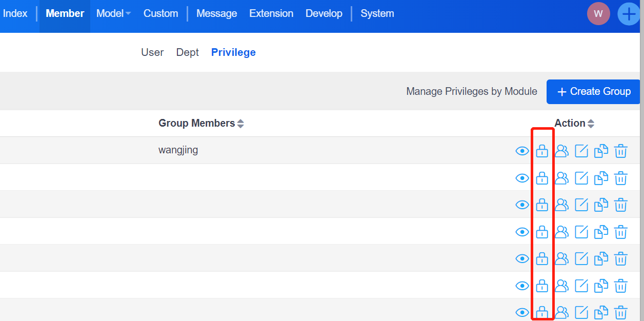Click the eye icon in wangjing row
644x321 pixels.
[x=522, y=151]
